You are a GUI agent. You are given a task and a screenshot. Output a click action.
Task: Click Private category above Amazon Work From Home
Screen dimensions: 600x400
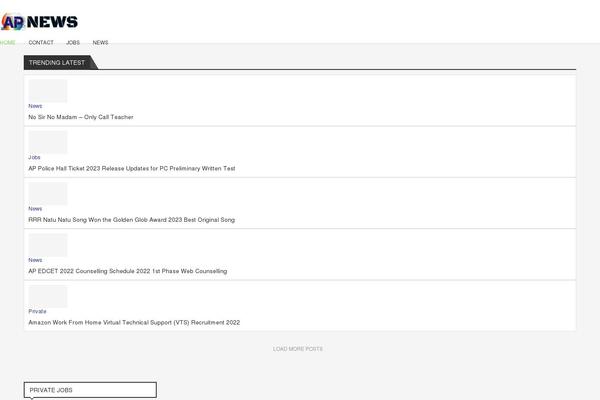tap(37, 311)
